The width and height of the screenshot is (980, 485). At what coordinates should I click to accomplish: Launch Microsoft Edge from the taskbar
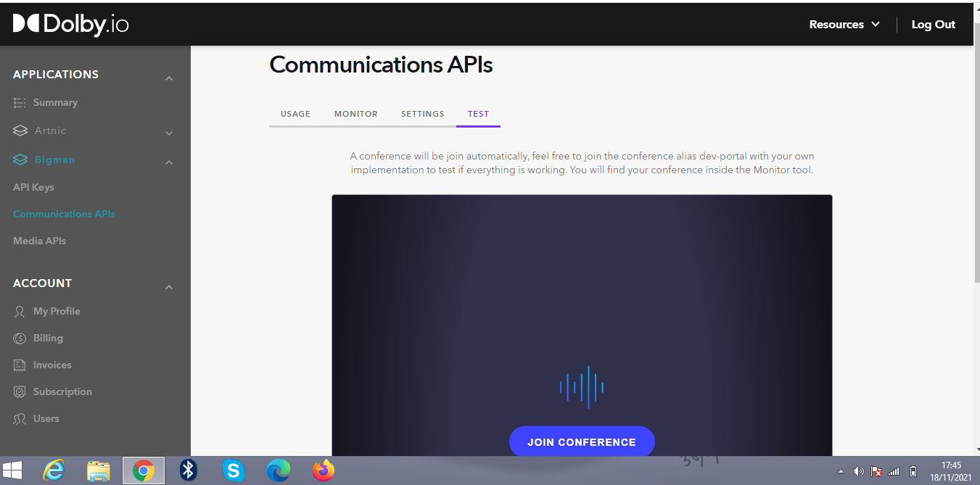(x=278, y=471)
